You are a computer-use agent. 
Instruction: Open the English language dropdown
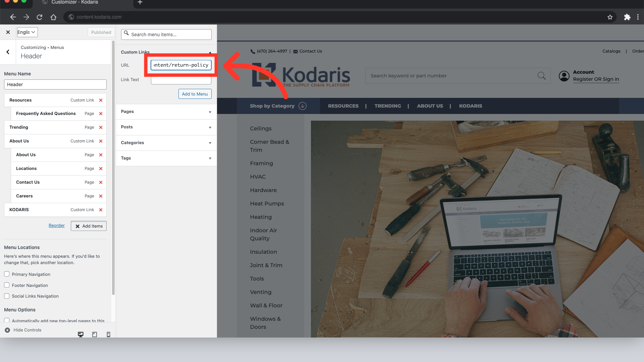click(x=27, y=32)
